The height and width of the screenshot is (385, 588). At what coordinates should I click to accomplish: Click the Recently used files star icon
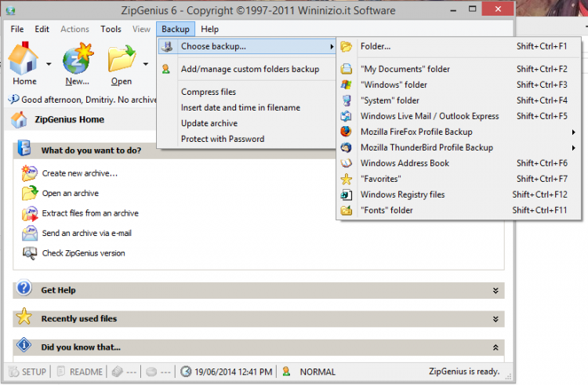[x=24, y=317]
